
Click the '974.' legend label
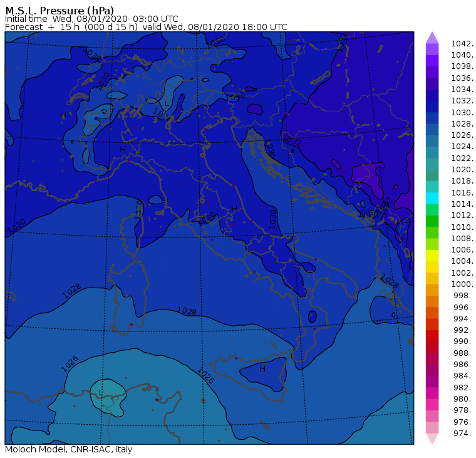[463, 434]
